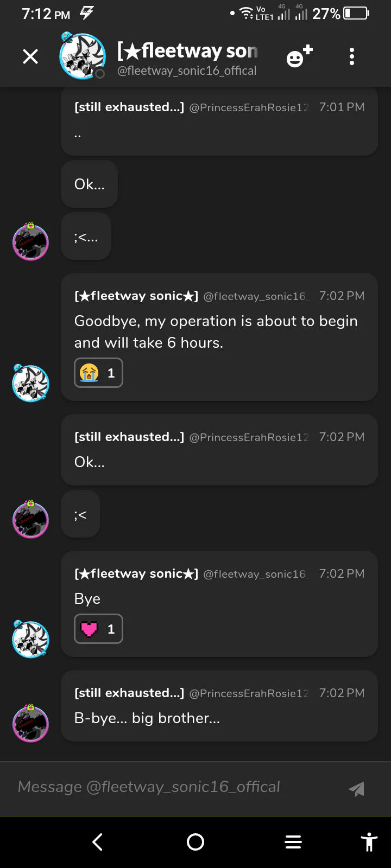Toggle the crying emoji reaction
This screenshot has width=391, height=868.
click(x=98, y=373)
